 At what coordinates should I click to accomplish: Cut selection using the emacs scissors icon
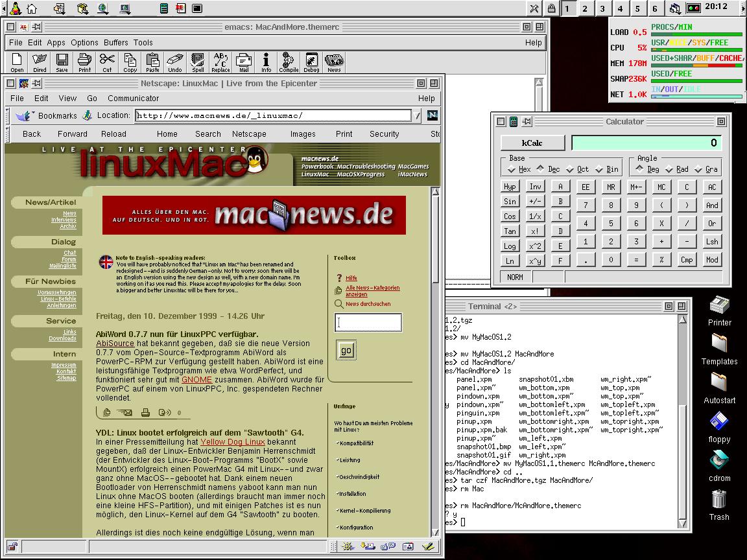coord(107,62)
